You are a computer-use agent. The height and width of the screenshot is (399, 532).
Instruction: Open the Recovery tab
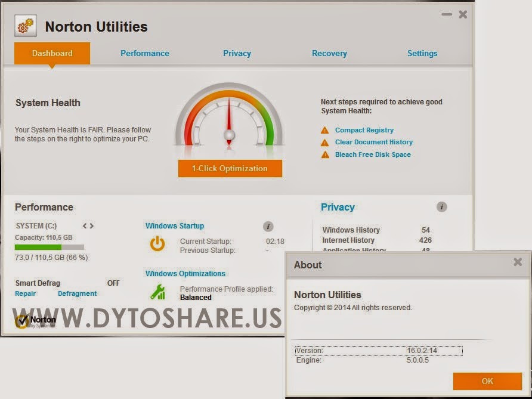(x=329, y=53)
